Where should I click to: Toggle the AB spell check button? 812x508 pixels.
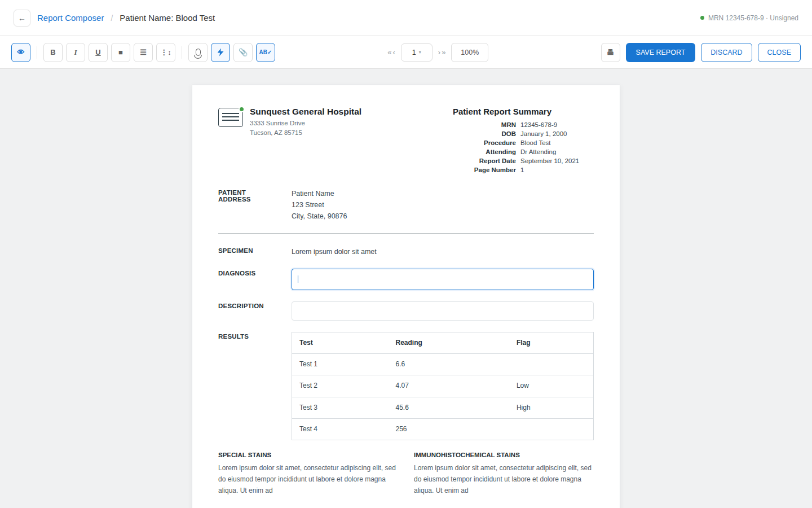(266, 52)
